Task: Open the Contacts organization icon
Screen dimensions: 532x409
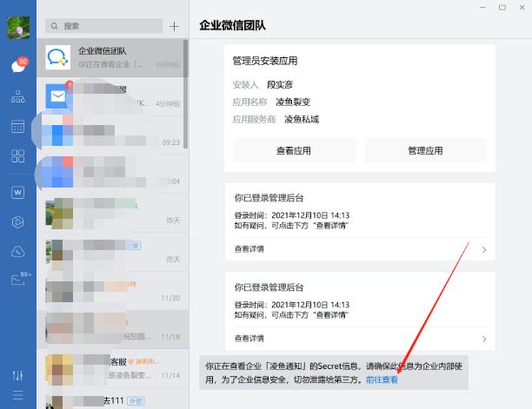Action: (x=17, y=97)
